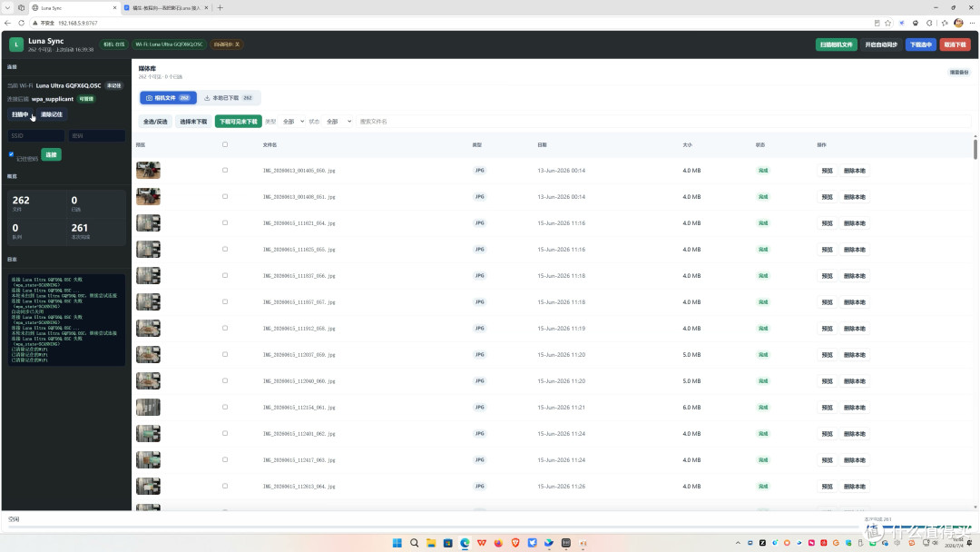Screen dimensions: 980x552
Task: Focus the Wi-Fi password input field
Action: point(97,135)
